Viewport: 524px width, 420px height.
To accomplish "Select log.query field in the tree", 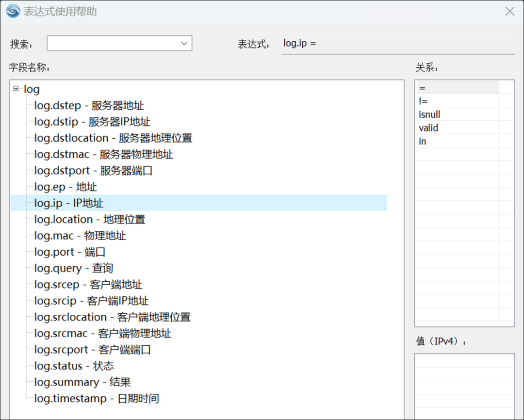I will pyautogui.click(x=74, y=268).
